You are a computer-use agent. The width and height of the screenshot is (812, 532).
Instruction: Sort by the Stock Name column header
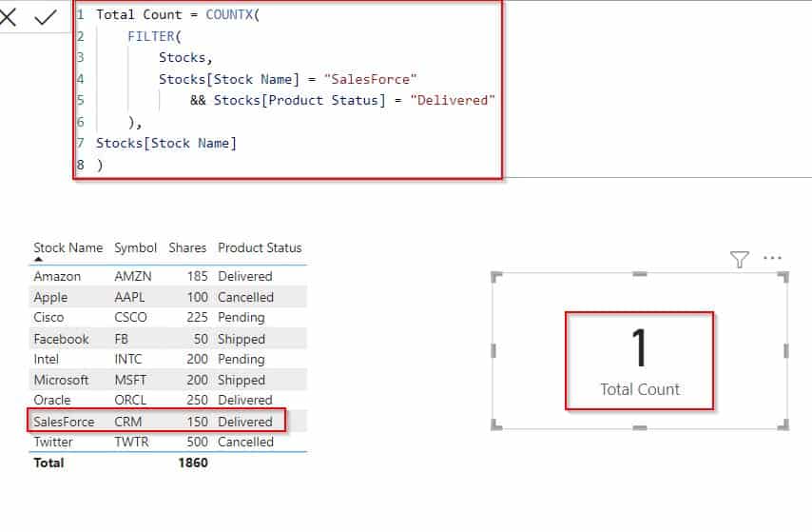click(x=68, y=247)
